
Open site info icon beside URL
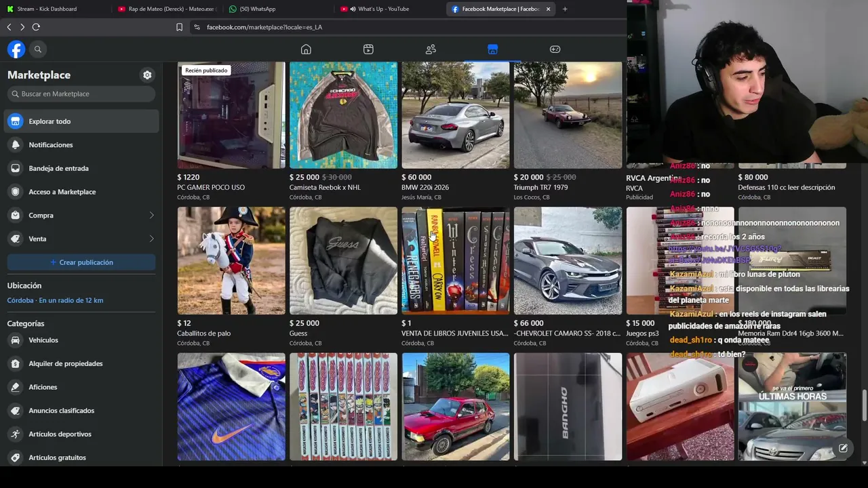point(197,27)
